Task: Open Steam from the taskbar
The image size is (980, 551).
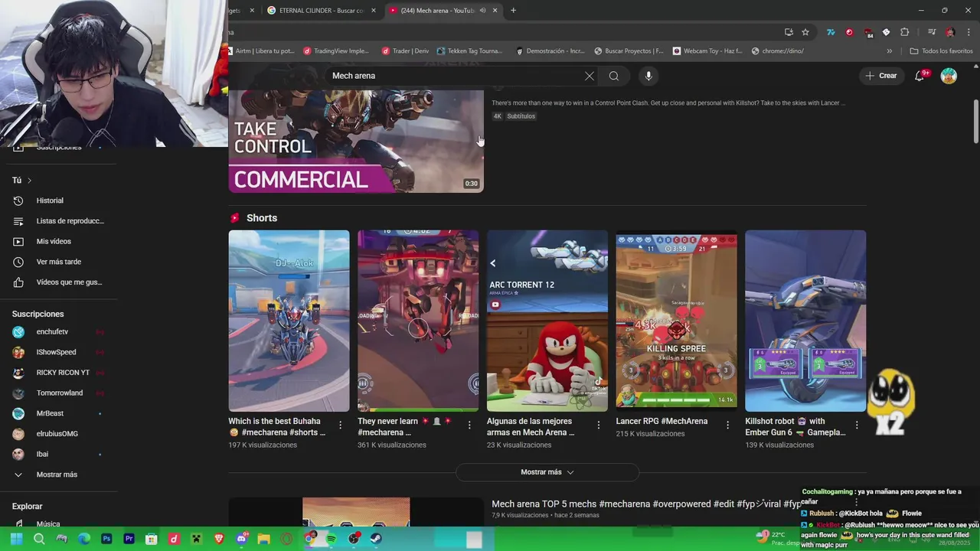Action: (377, 539)
